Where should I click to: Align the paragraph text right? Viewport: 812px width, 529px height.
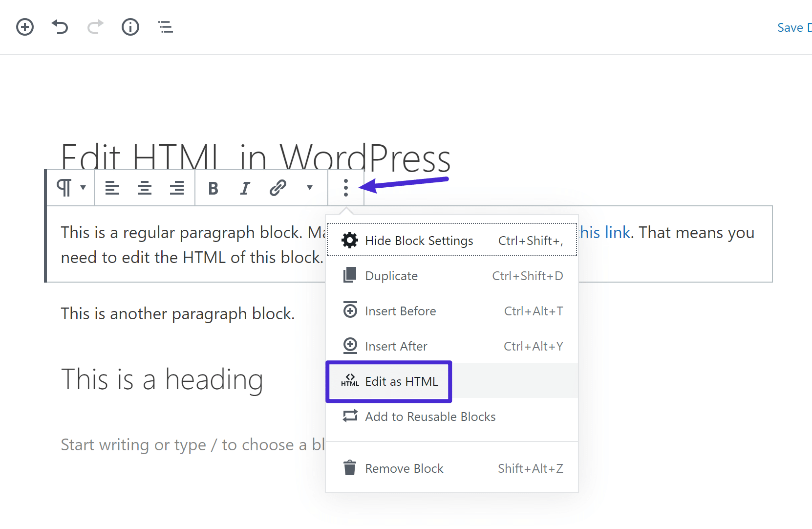pos(177,188)
